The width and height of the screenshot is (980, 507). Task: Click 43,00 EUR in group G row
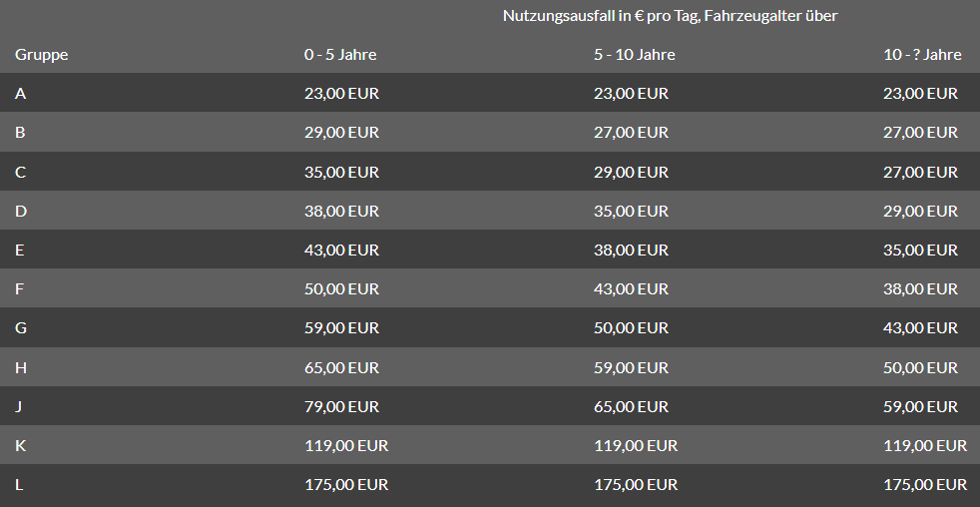point(920,327)
